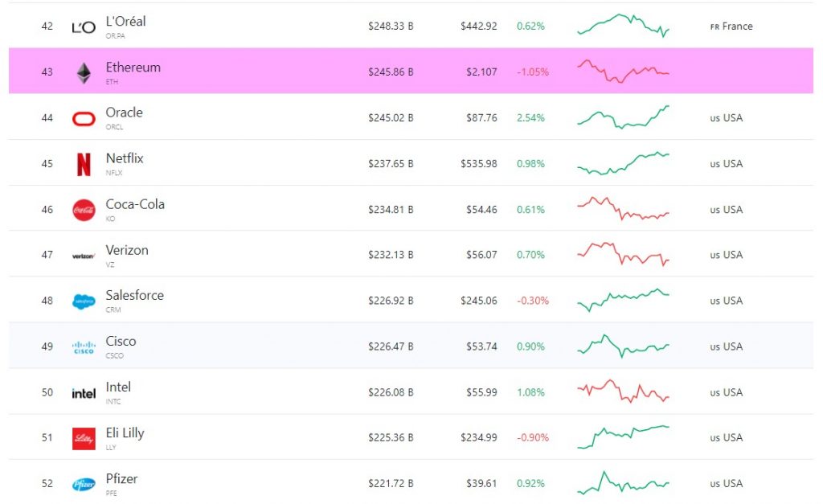Click the Coca-Cola round red logo
823x504 pixels.
(x=84, y=210)
